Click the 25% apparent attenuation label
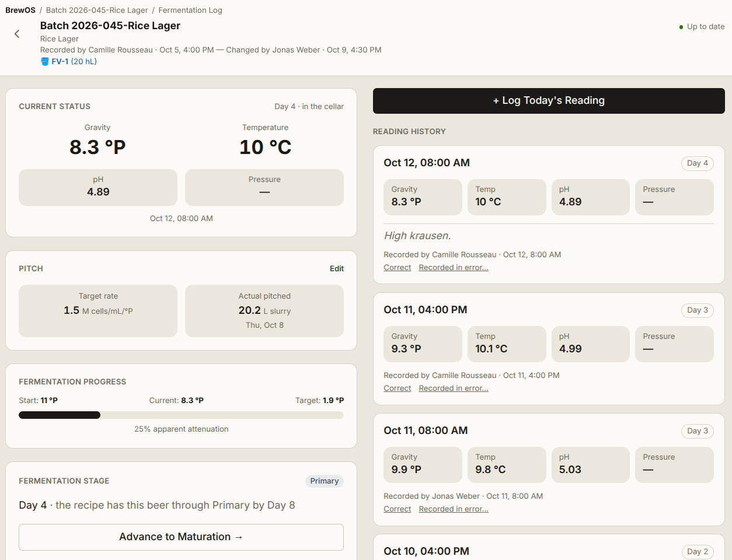 [181, 429]
